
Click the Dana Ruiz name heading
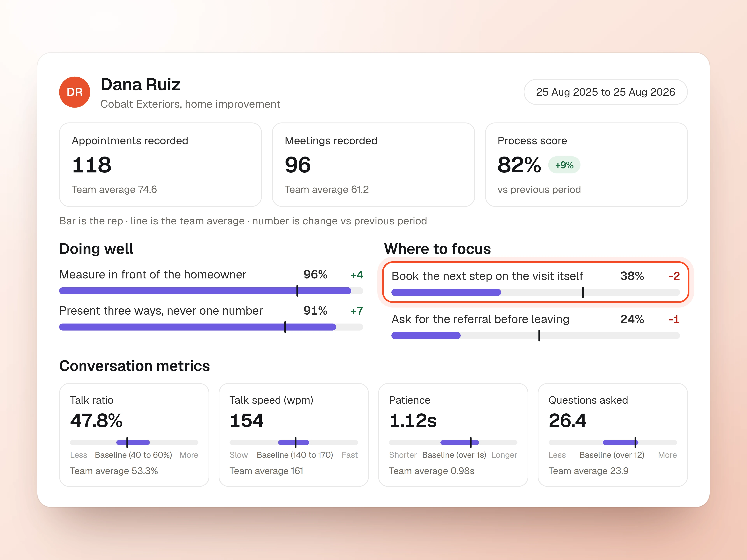pos(140,84)
